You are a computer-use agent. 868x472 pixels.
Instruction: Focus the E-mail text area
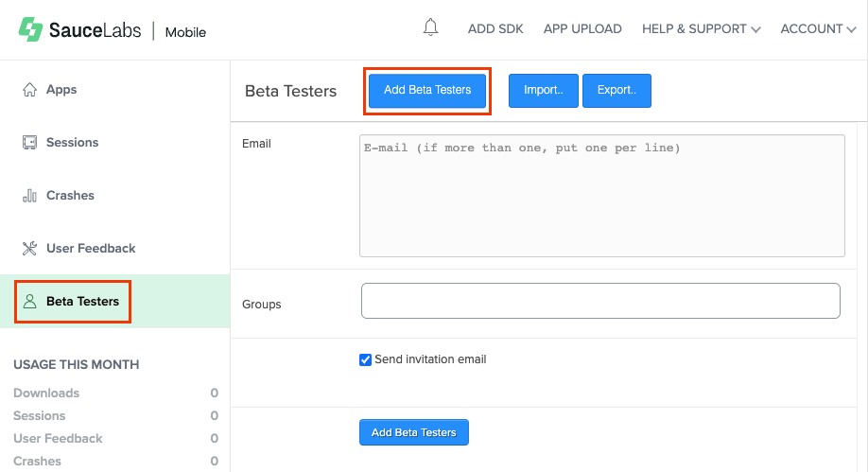click(601, 195)
